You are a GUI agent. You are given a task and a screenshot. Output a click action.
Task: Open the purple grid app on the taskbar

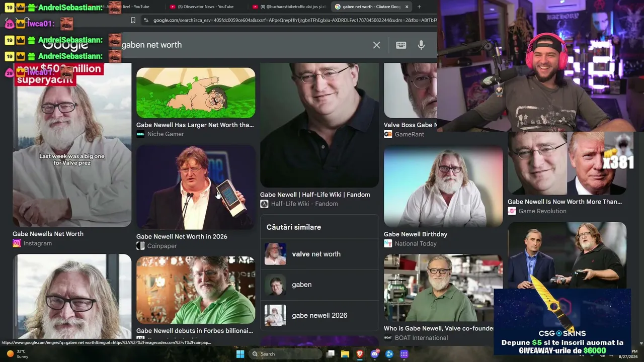pyautogui.click(x=404, y=354)
